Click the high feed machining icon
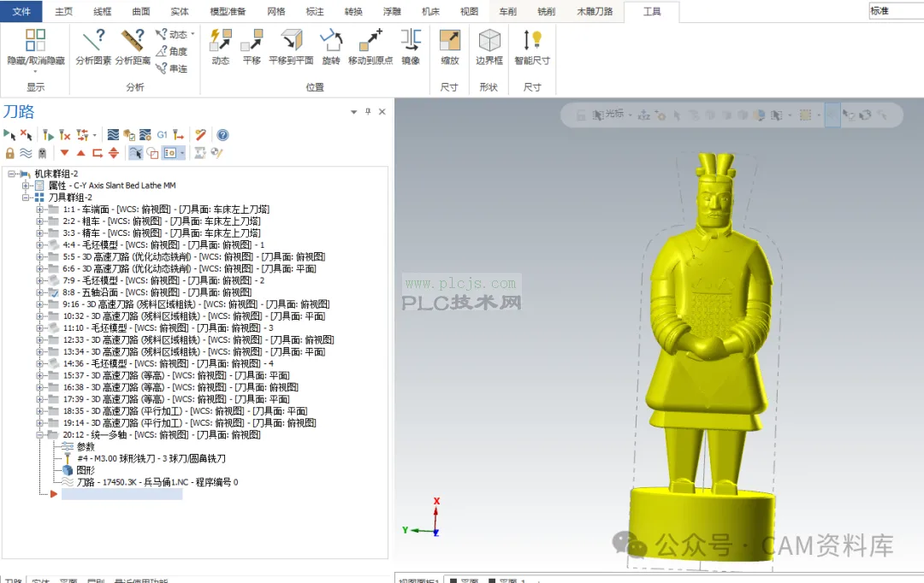 coord(179,135)
